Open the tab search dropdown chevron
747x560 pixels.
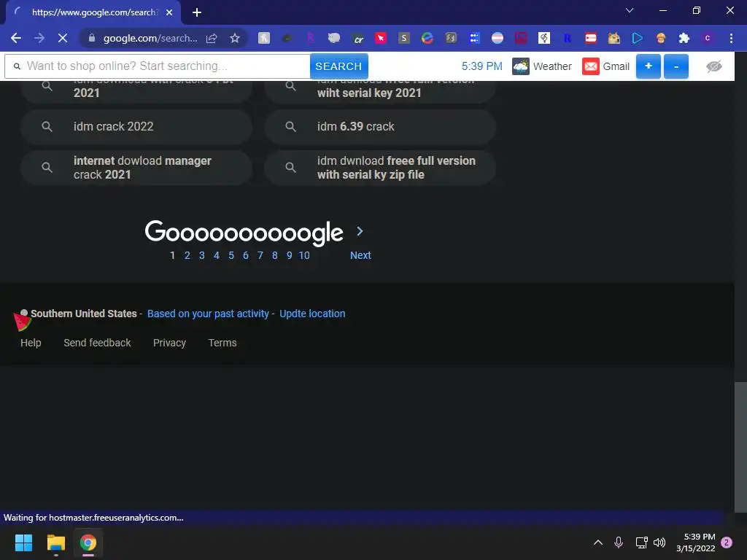pyautogui.click(x=630, y=10)
